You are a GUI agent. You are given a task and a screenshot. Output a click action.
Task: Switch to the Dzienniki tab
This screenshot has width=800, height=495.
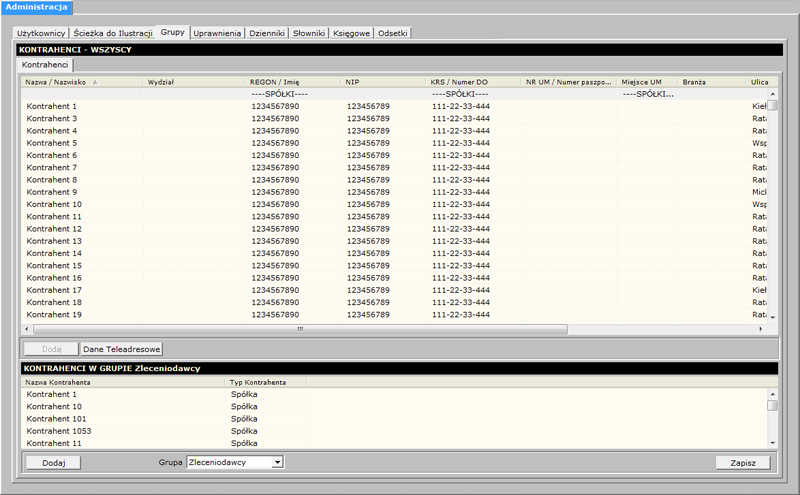(267, 33)
